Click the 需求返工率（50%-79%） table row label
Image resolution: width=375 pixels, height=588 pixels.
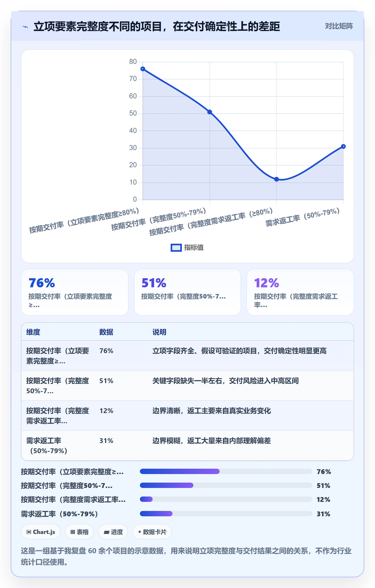[47, 446]
